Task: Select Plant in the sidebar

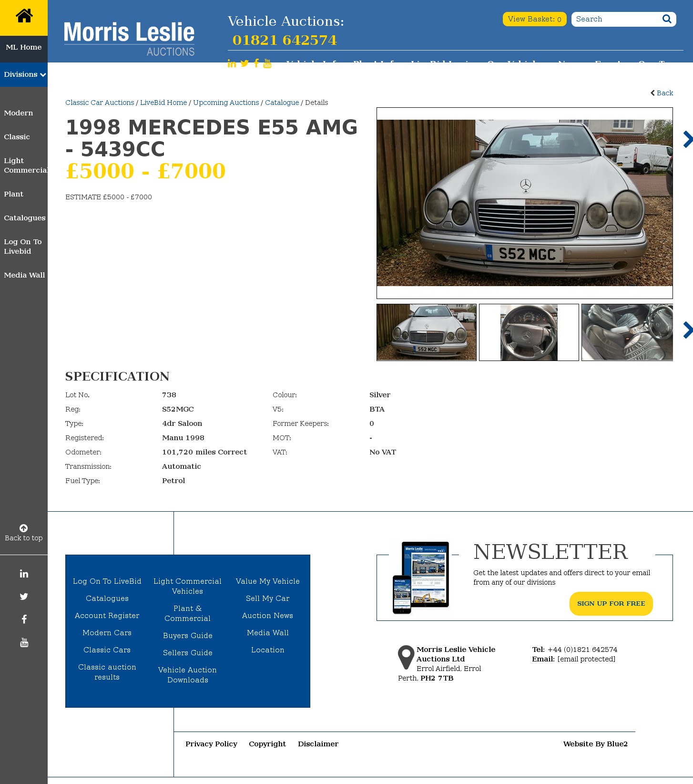Action: (13, 194)
